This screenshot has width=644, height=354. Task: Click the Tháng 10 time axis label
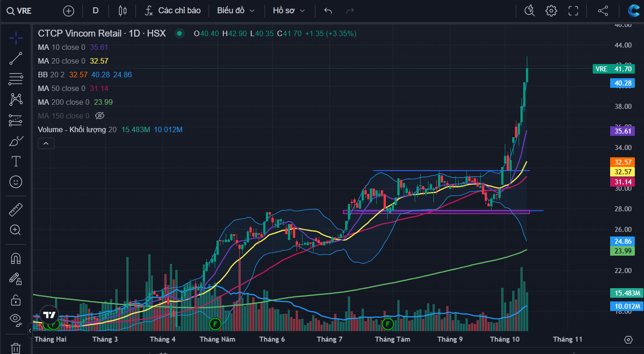tap(505, 339)
